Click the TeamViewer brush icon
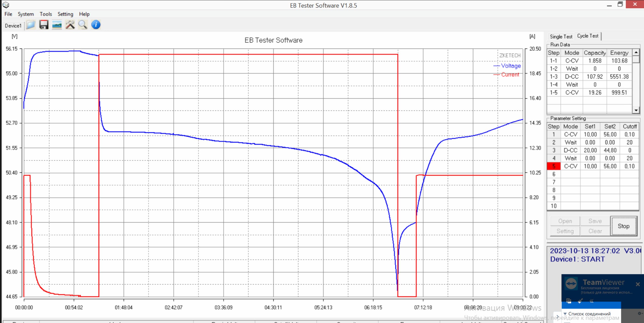The image size is (644, 323). (580, 301)
